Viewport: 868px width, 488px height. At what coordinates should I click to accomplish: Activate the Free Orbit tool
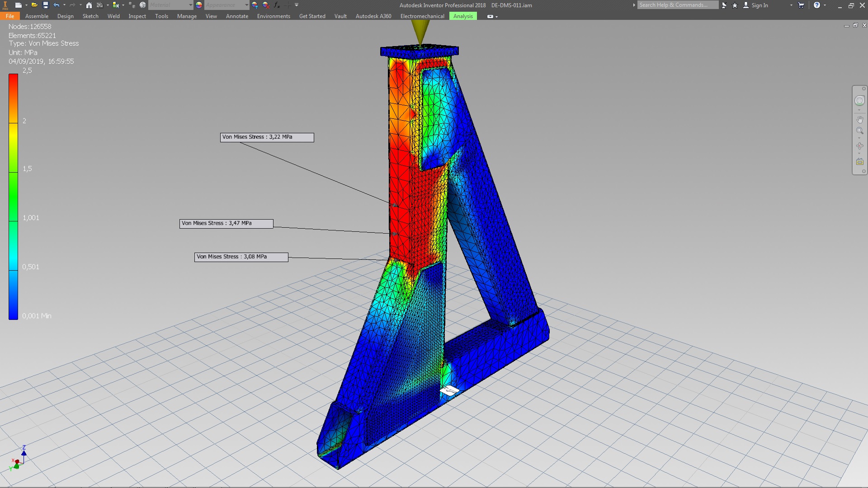[859, 146]
